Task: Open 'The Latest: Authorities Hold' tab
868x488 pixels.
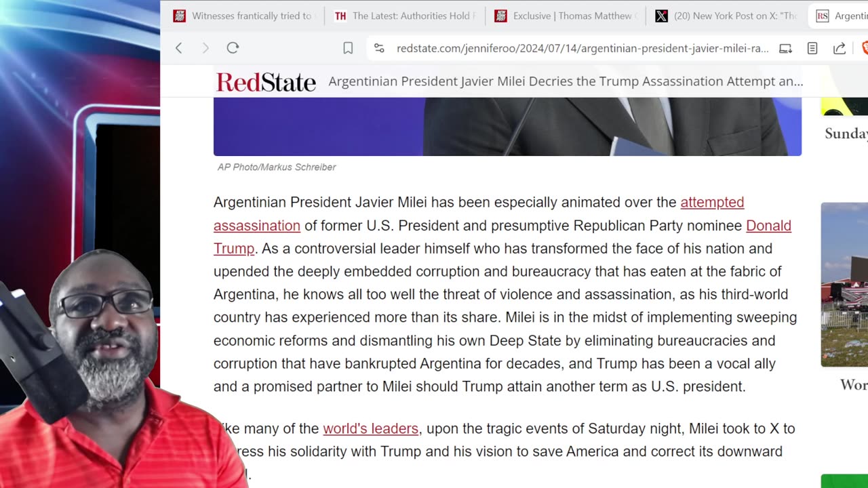Action: coord(406,16)
